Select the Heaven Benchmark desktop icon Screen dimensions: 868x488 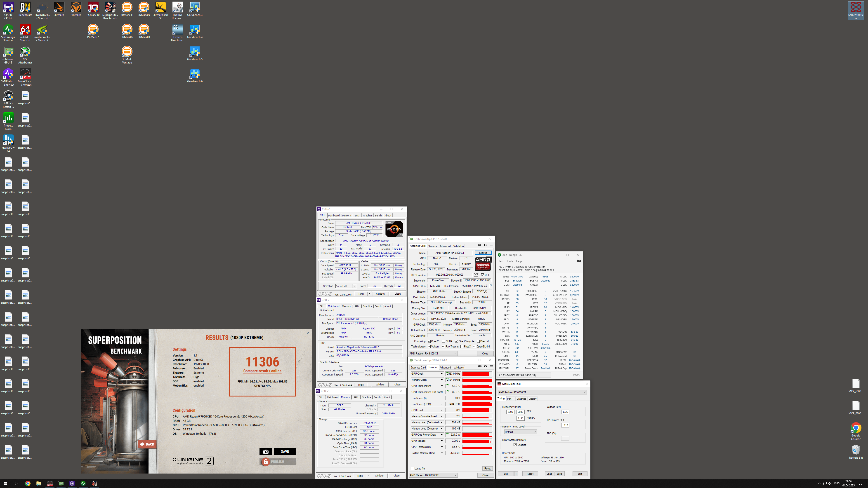(178, 33)
